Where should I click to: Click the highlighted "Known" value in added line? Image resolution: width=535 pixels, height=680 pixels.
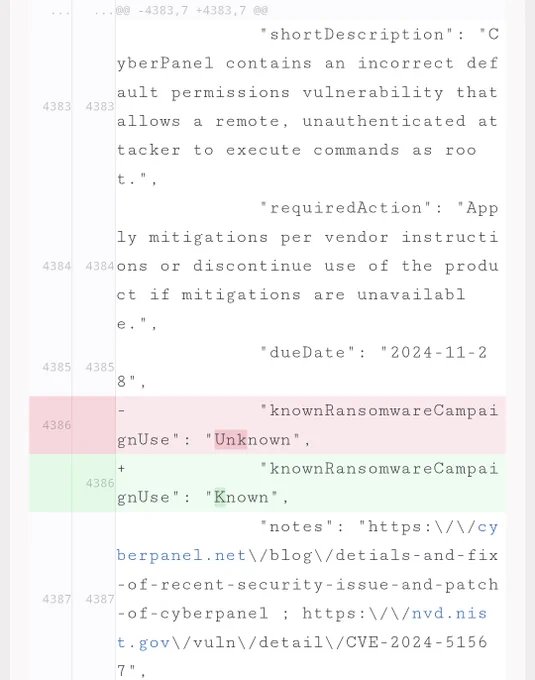(241, 497)
